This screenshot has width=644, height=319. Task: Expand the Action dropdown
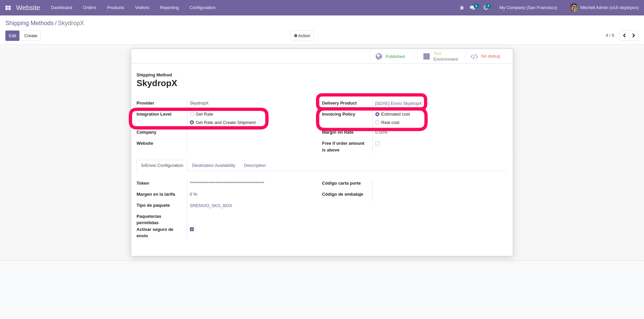[x=302, y=36]
